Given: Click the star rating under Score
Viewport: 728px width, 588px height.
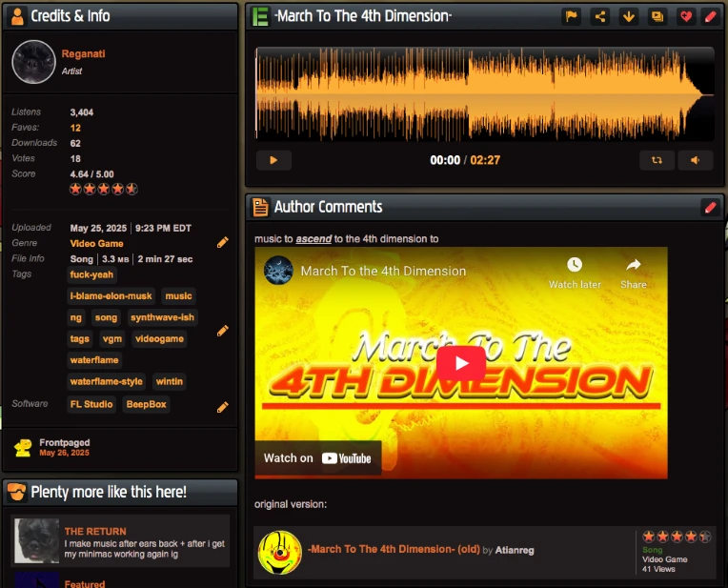Looking at the screenshot, I should pos(104,189).
